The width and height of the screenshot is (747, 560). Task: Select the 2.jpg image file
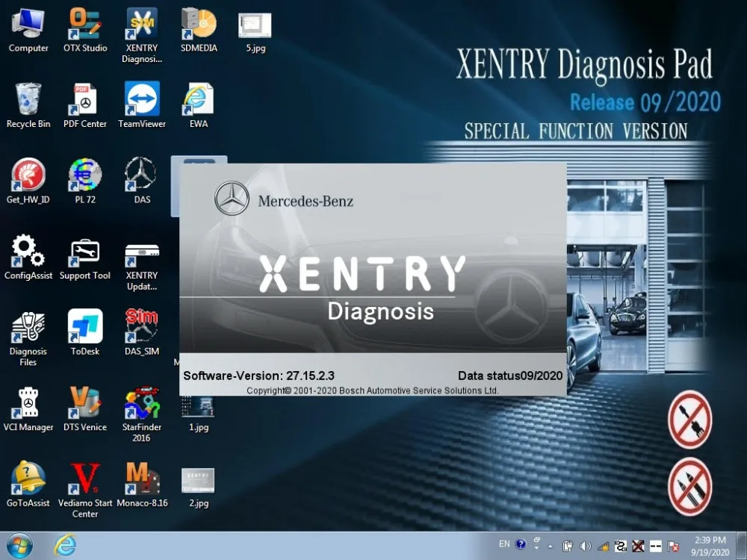click(199, 488)
